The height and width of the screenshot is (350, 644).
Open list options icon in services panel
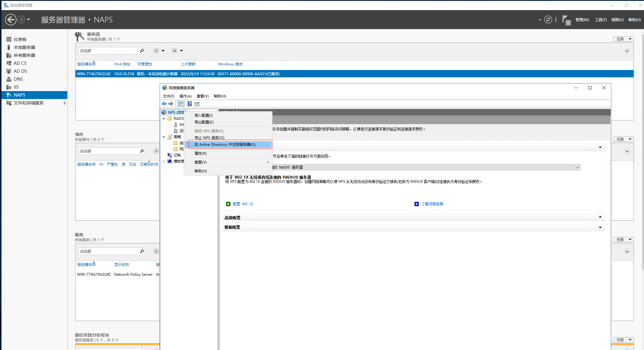156,251
